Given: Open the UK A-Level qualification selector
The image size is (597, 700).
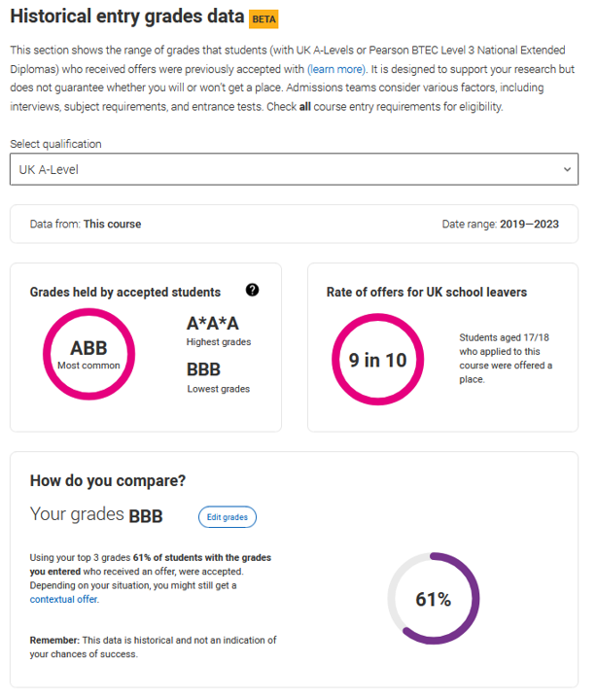Looking at the screenshot, I should [x=294, y=169].
